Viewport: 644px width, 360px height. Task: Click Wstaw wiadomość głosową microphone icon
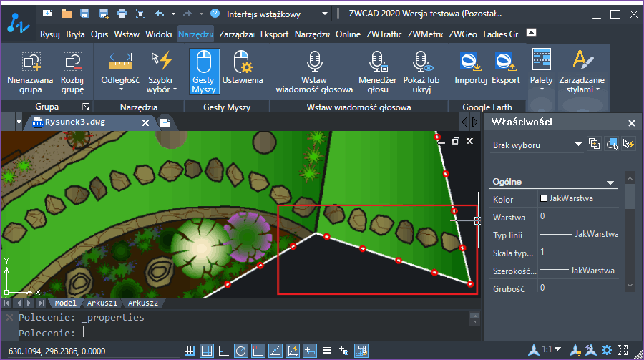[x=314, y=62]
